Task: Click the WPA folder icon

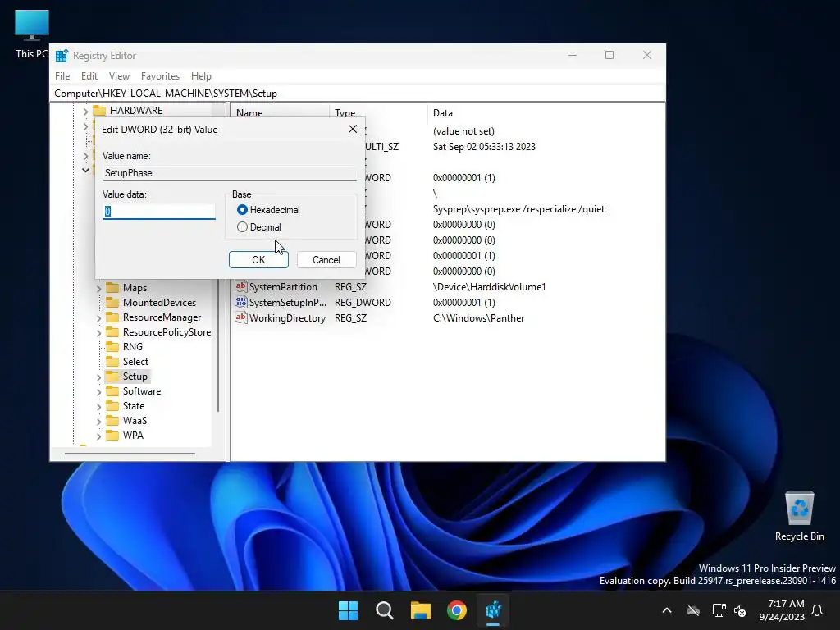Action: (x=112, y=435)
